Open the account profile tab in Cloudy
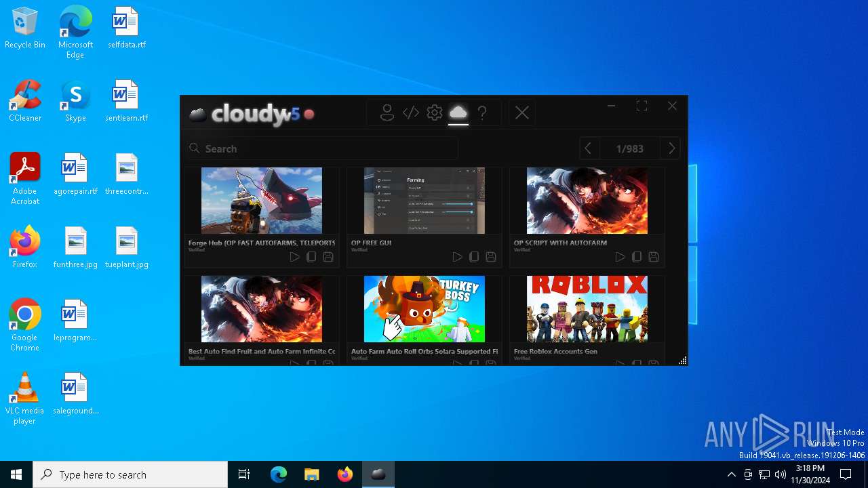 tap(387, 113)
